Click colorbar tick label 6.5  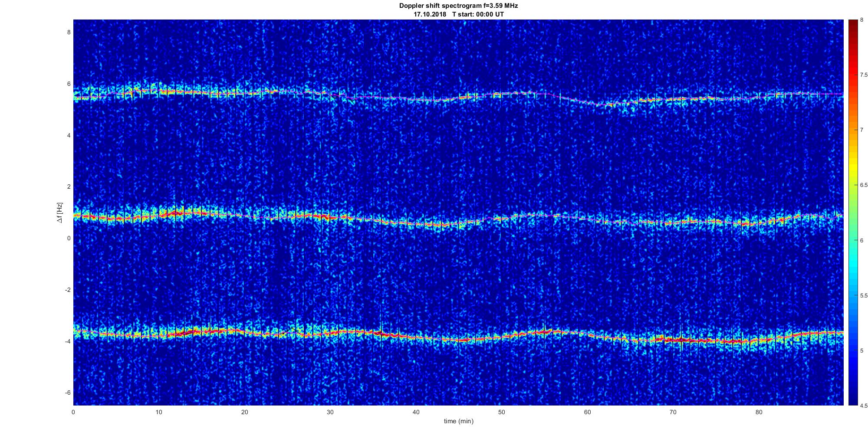pyautogui.click(x=864, y=185)
